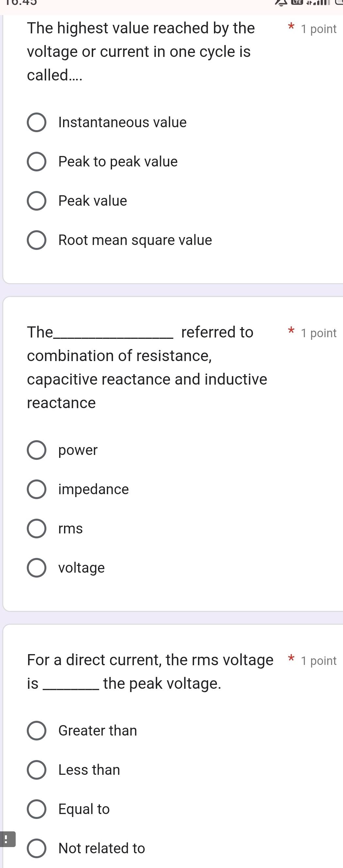
Task: Tap the report problem exclamation icon
Action: coord(7,839)
